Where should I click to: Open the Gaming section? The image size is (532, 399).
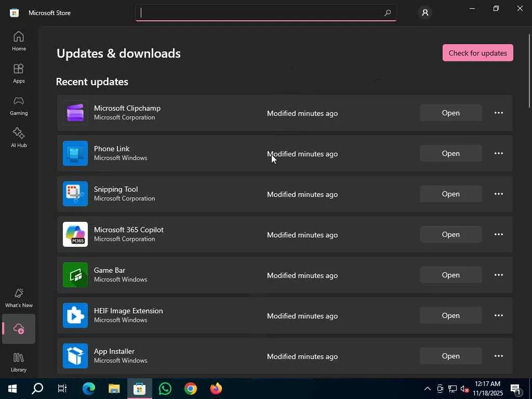pos(19,105)
